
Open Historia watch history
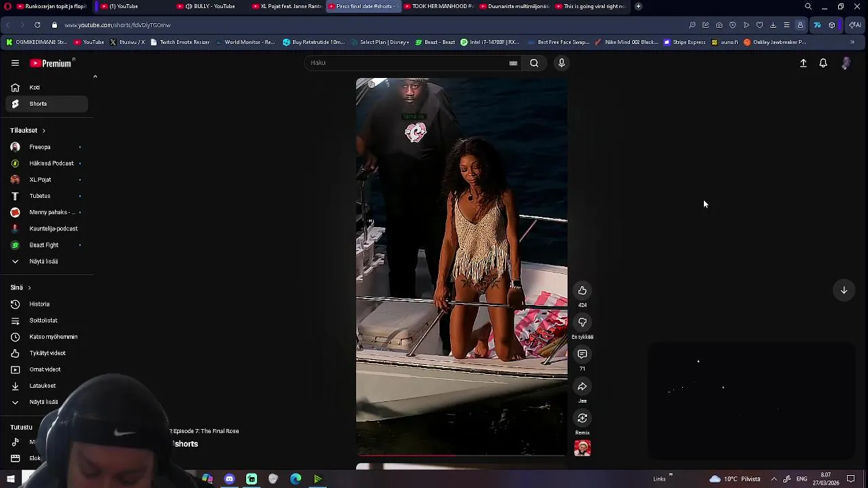point(47,304)
